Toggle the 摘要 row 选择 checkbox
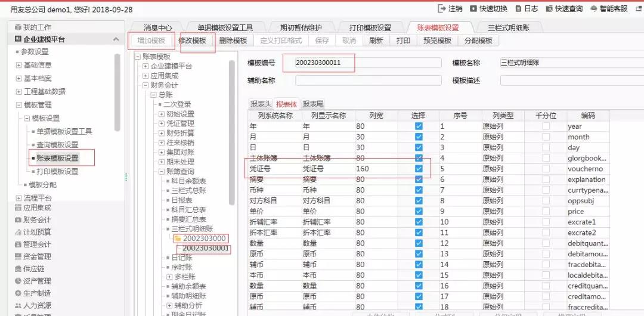Screen dimensions: 644x316 click(419, 179)
